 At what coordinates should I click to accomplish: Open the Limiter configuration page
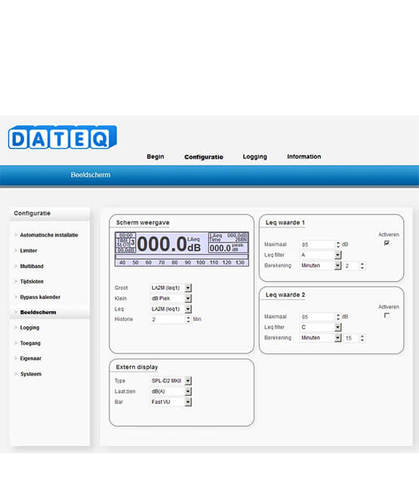[x=28, y=250]
